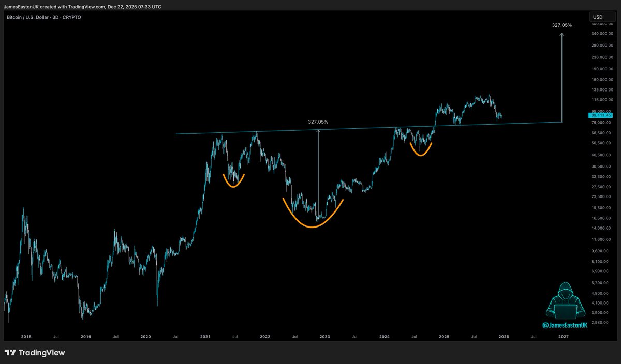
Task: Click the 2026 label on time axis
Action: click(504, 336)
